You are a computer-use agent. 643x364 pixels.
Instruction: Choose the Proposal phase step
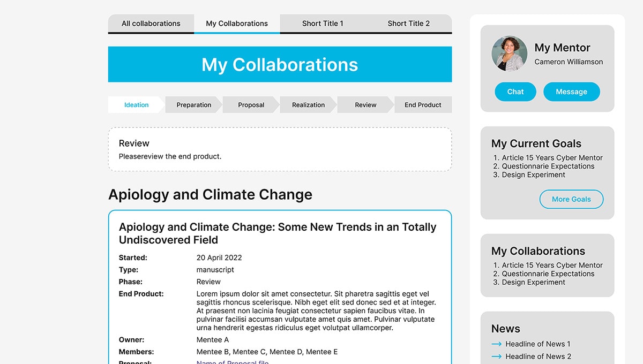coord(251,105)
